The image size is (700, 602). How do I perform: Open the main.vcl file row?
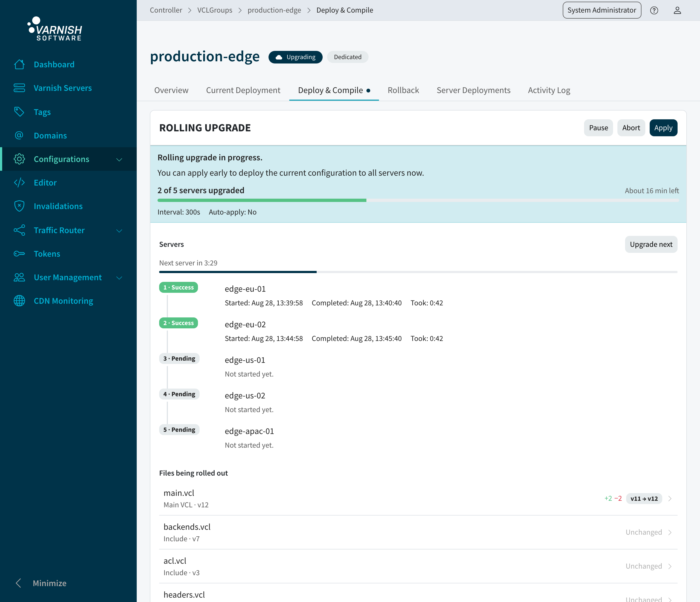point(418,498)
